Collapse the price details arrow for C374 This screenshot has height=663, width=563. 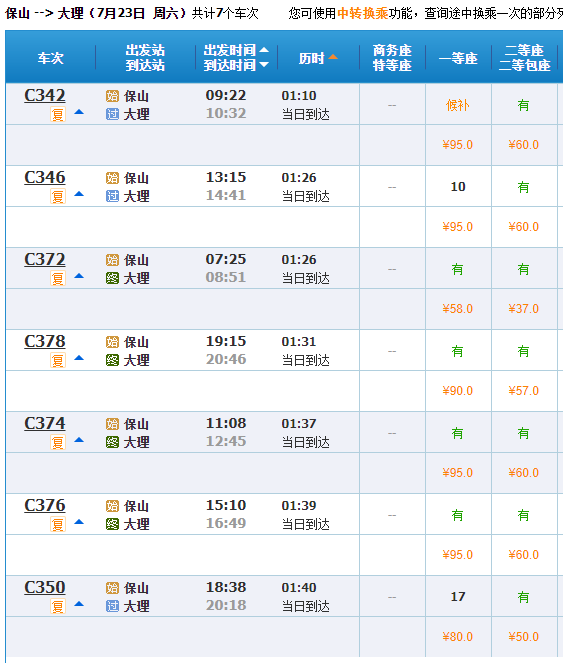pos(79,440)
